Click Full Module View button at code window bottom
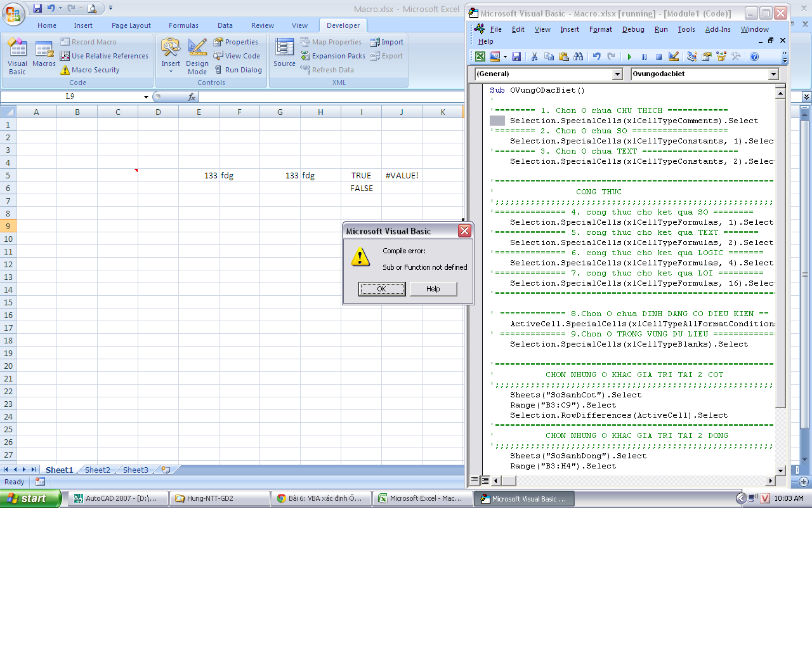This screenshot has height=650, width=812. (485, 481)
